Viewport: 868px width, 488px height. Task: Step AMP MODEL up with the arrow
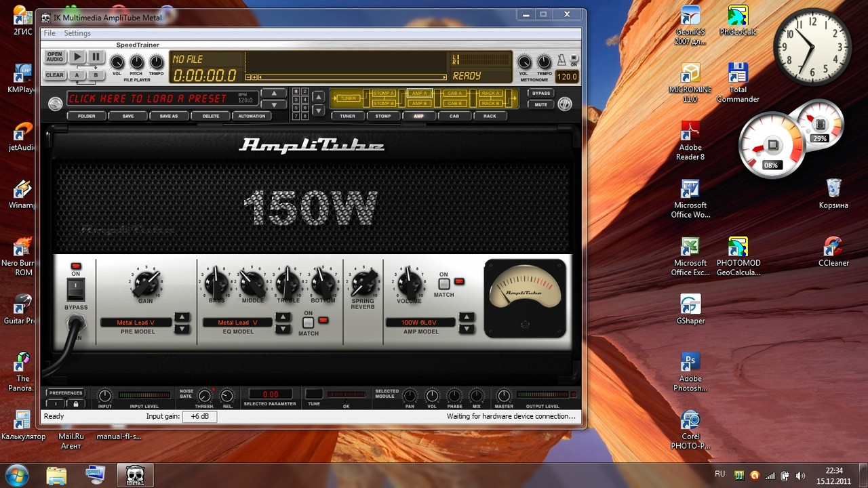(467, 317)
